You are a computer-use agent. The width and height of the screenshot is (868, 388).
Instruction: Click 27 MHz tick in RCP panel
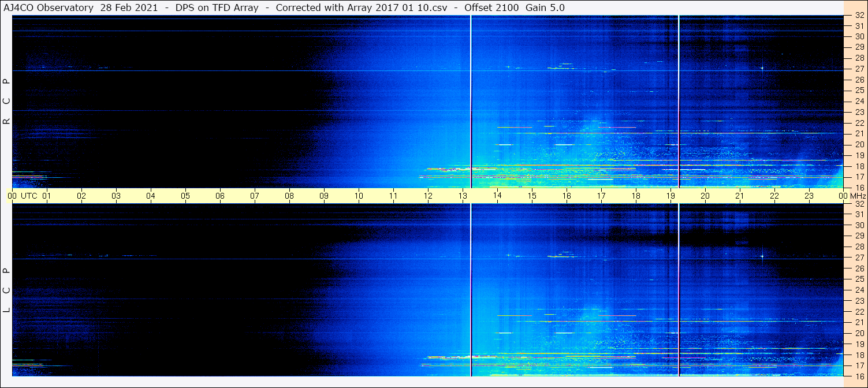(x=859, y=69)
